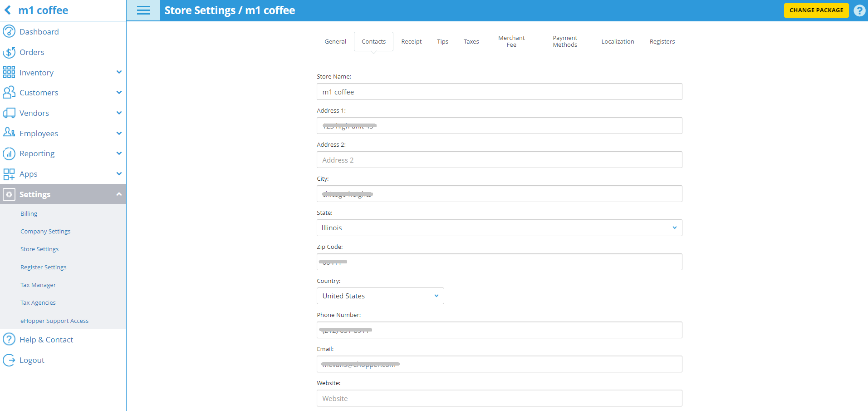Open eHopper Support Access link

[x=54, y=321]
